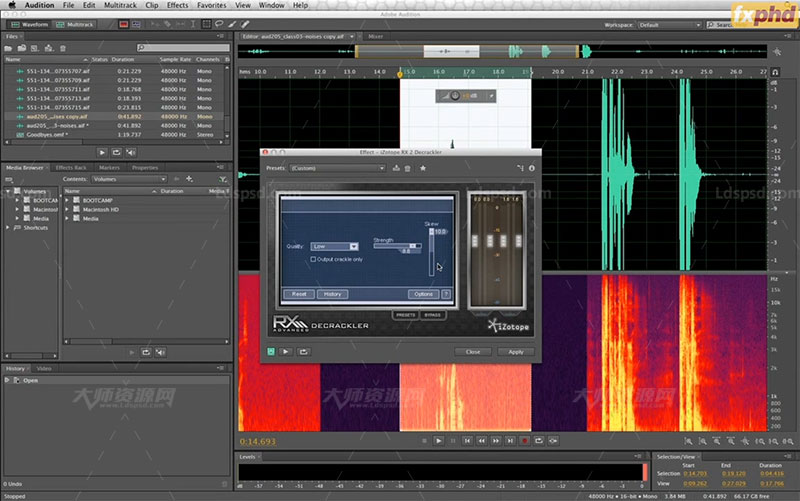This screenshot has height=501, width=800.
Task: Play selected file in Files panel
Action: 102,152
